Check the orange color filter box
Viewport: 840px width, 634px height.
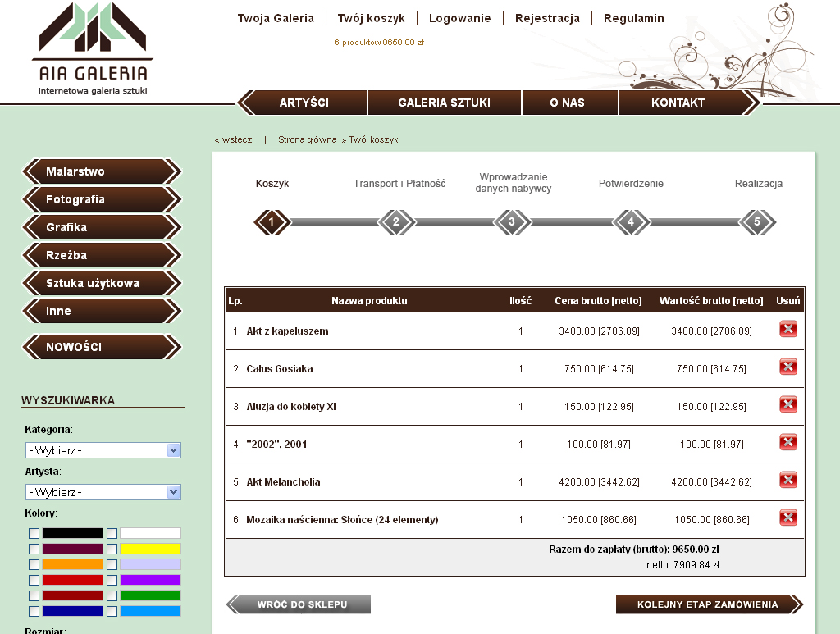click(x=34, y=565)
